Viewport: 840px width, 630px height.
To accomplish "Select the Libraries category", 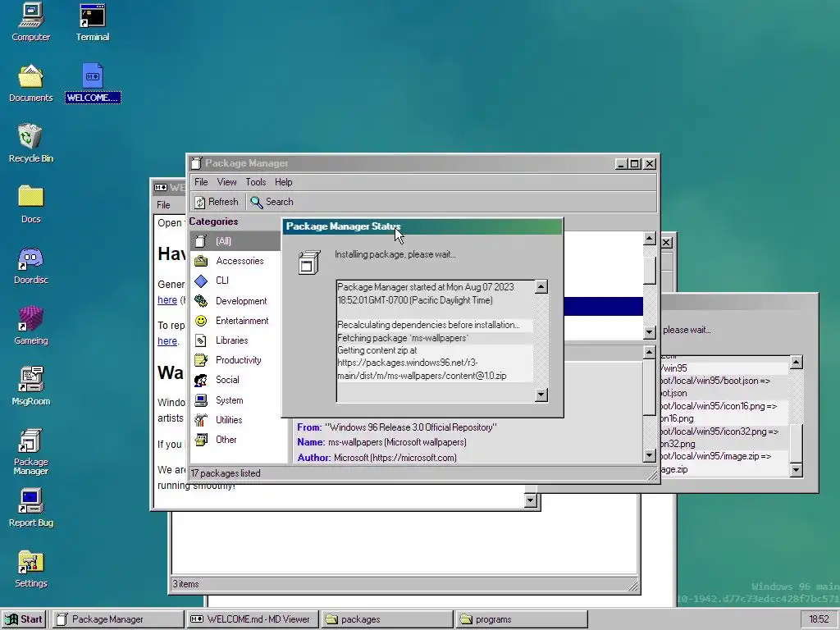I will click(235, 340).
